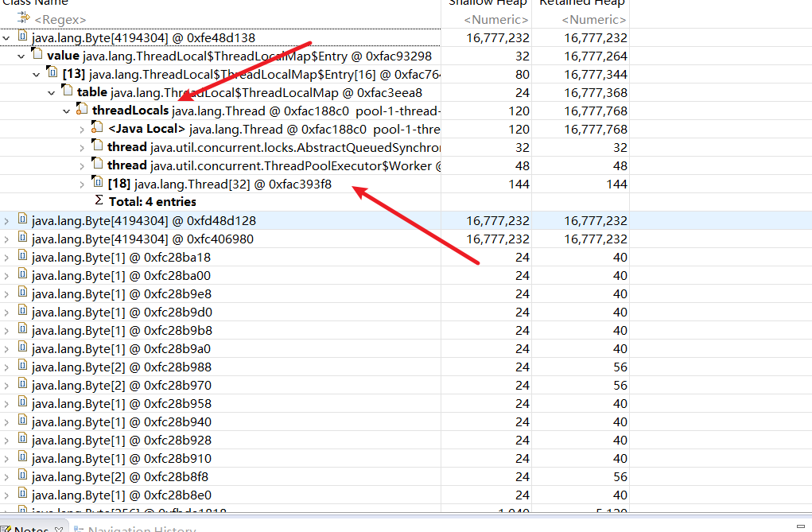Viewport: 812px width, 532px height.
Task: Collapse the java.lang.Byte[4194304] @ 0xfe48d138 node
Action: [x=7, y=37]
